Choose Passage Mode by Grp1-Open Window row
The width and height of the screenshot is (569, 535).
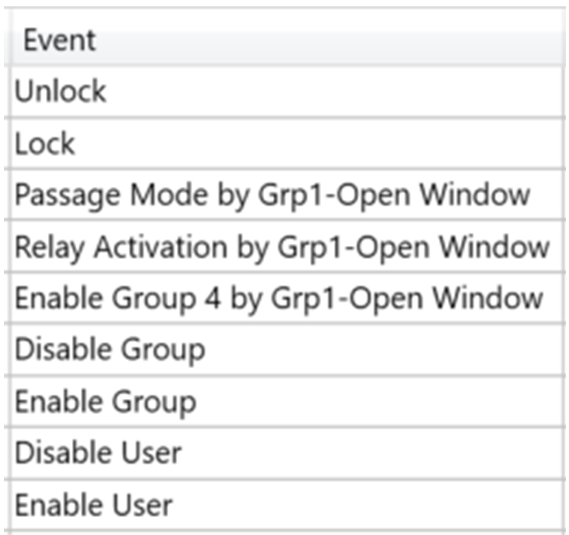click(x=288, y=195)
